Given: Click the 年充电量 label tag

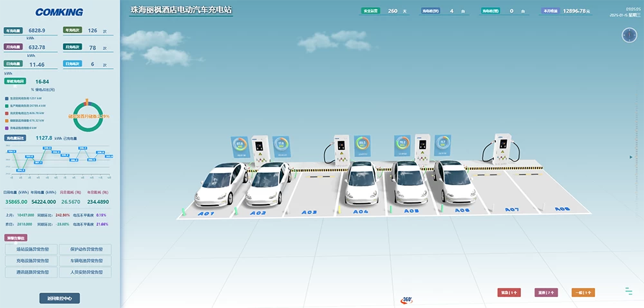Looking at the screenshot, I should [x=13, y=30].
